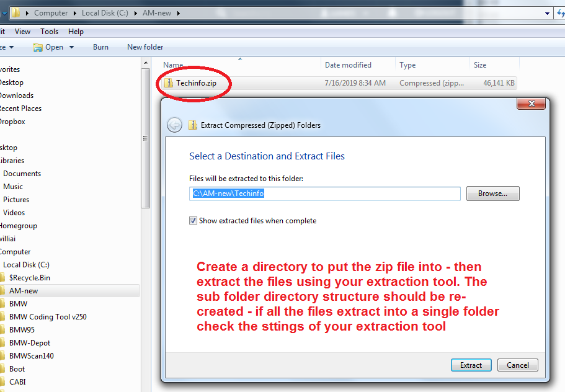This screenshot has width=565, height=392.
Task: Expand the arrow after AM-new in breadcrumb
Action: point(179,13)
